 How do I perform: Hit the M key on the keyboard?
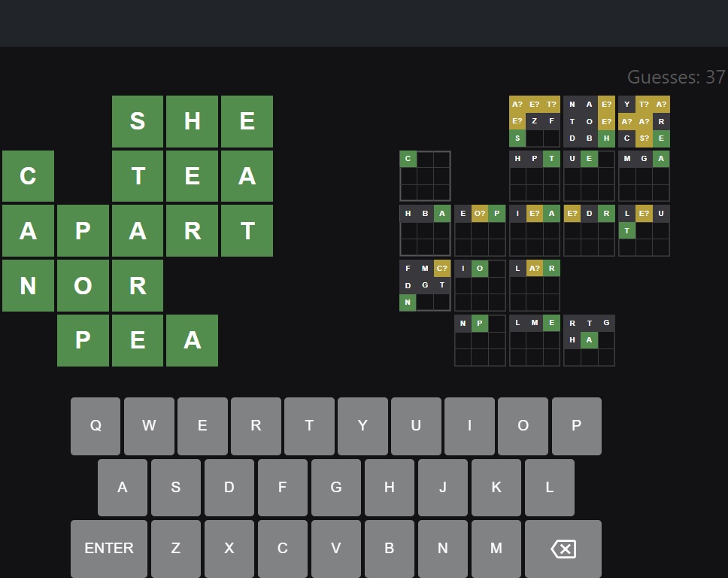point(496,549)
